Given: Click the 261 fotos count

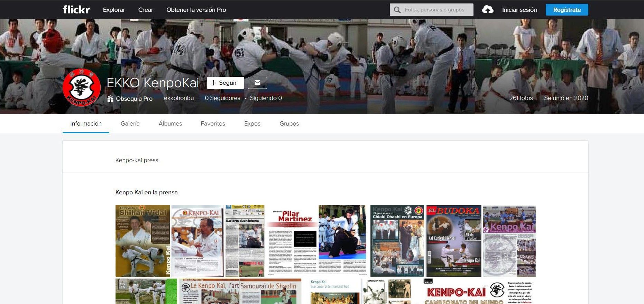Looking at the screenshot, I should click(x=521, y=98).
